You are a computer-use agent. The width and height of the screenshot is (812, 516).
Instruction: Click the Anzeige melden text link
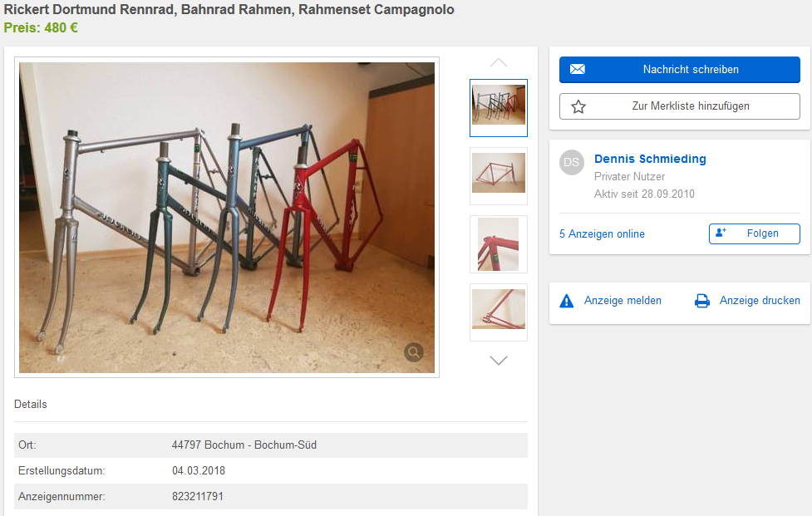click(x=623, y=301)
